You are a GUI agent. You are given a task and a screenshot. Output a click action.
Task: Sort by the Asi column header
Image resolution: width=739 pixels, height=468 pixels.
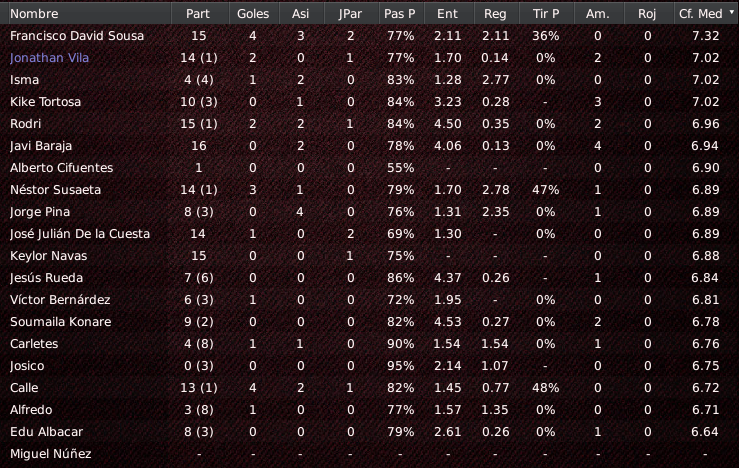pyautogui.click(x=302, y=14)
